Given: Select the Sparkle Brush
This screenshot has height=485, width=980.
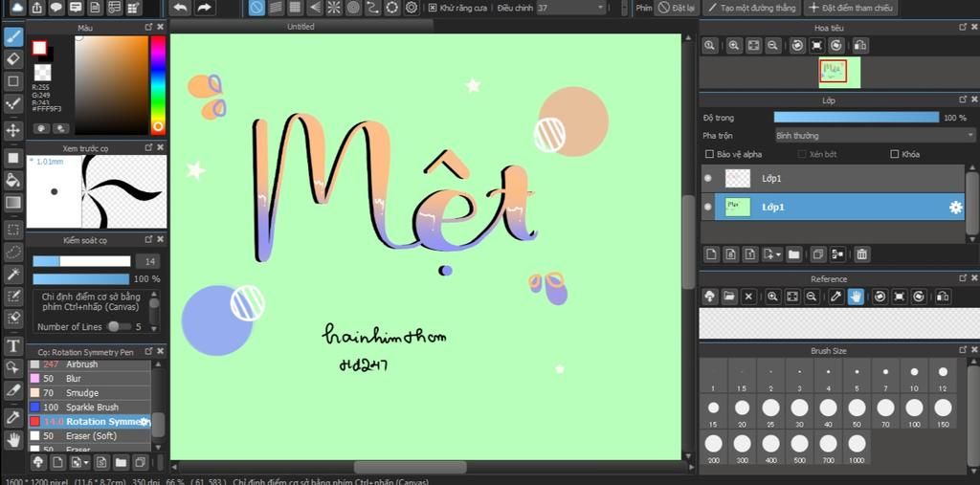Looking at the screenshot, I should (89, 408).
